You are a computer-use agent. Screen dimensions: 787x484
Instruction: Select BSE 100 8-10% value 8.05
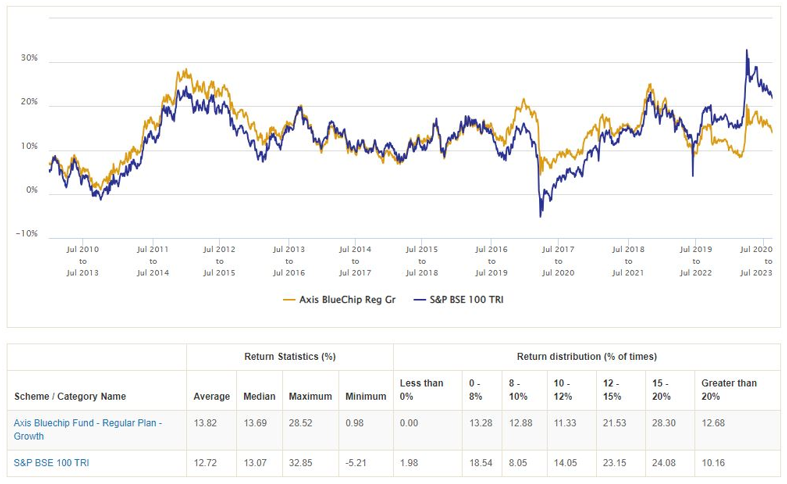pos(518,462)
